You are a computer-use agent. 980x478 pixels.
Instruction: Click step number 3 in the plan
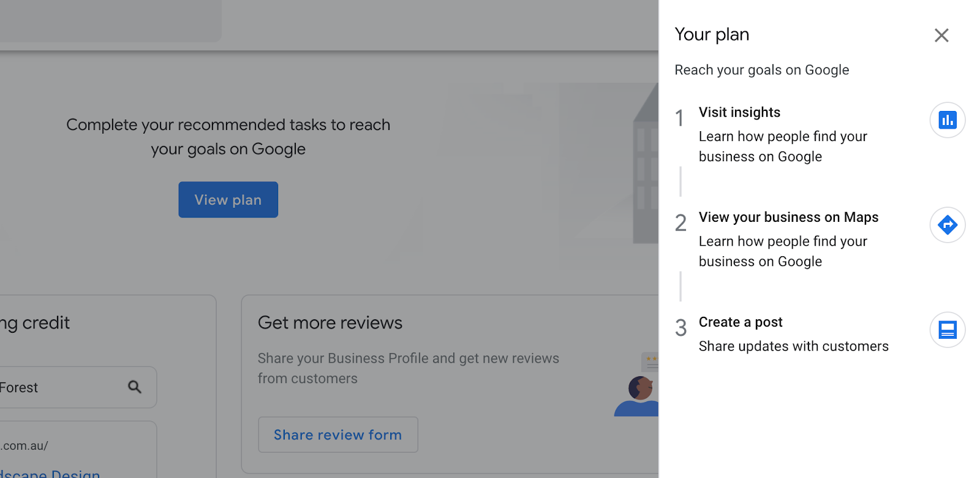(680, 328)
